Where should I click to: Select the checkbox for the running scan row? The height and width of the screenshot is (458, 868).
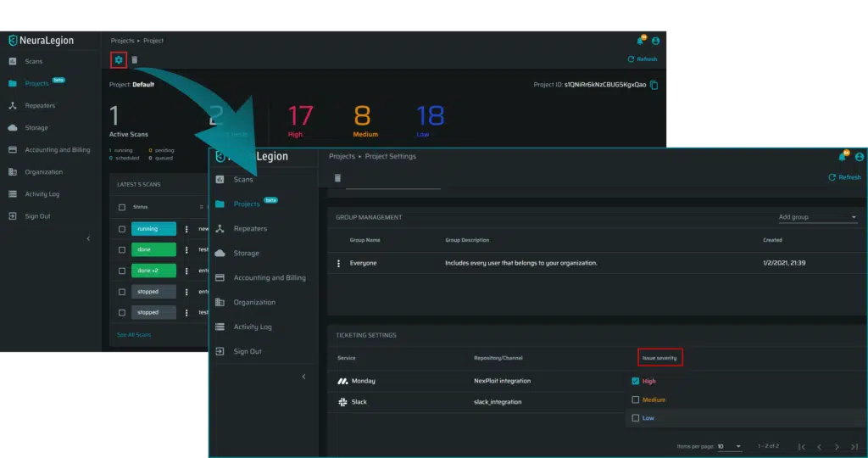122,229
